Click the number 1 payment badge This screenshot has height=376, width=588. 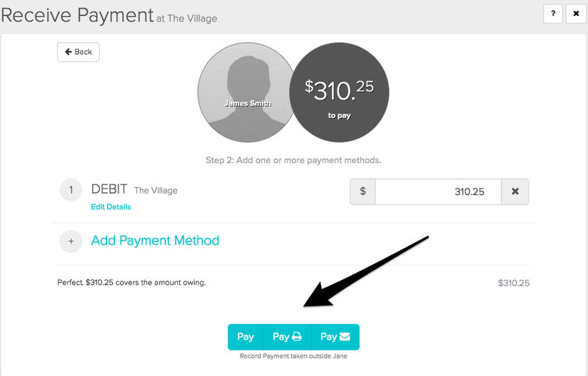point(71,190)
